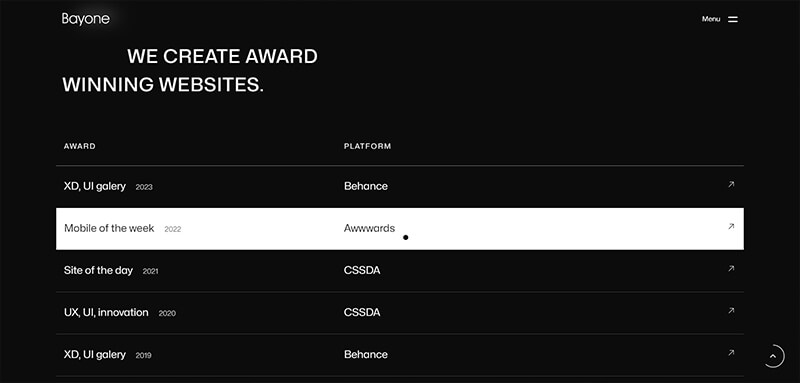
Task: Open the arrow link for Behance 2023 row
Action: tap(731, 185)
